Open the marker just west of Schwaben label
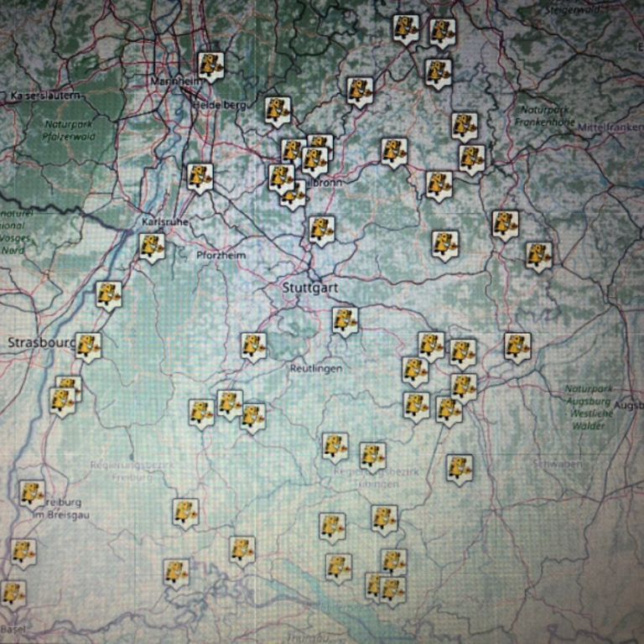The height and width of the screenshot is (644, 644). point(459,468)
